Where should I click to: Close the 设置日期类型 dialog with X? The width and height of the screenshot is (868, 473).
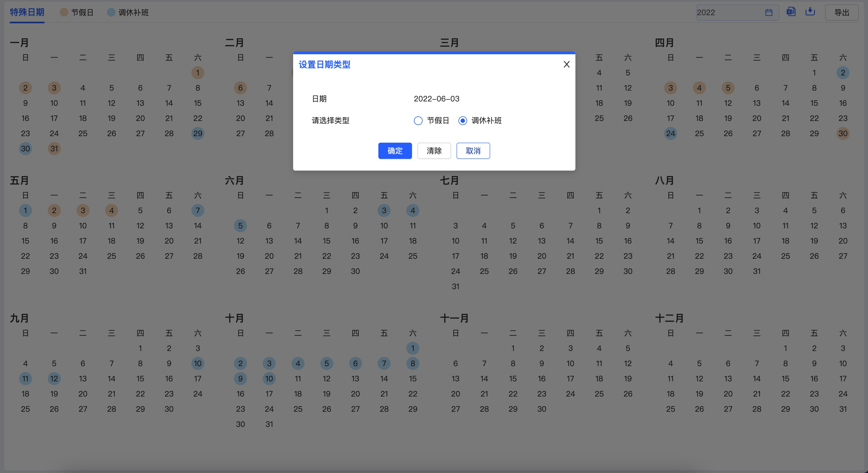point(566,64)
